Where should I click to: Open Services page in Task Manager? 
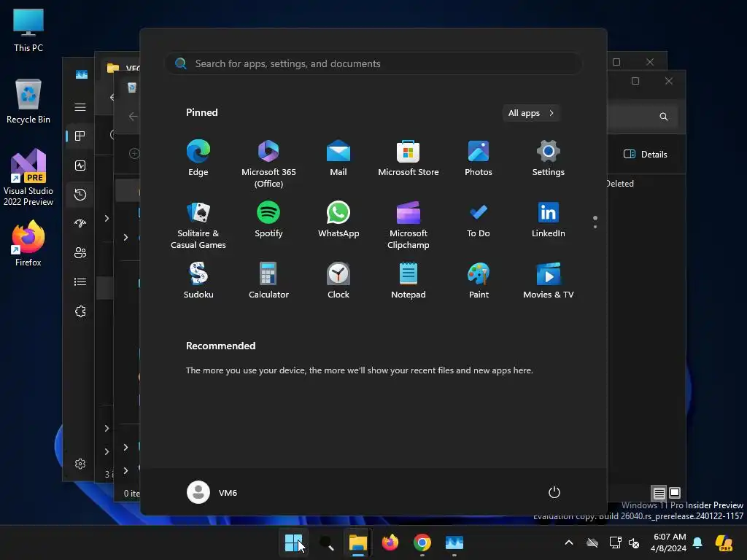pyautogui.click(x=80, y=311)
